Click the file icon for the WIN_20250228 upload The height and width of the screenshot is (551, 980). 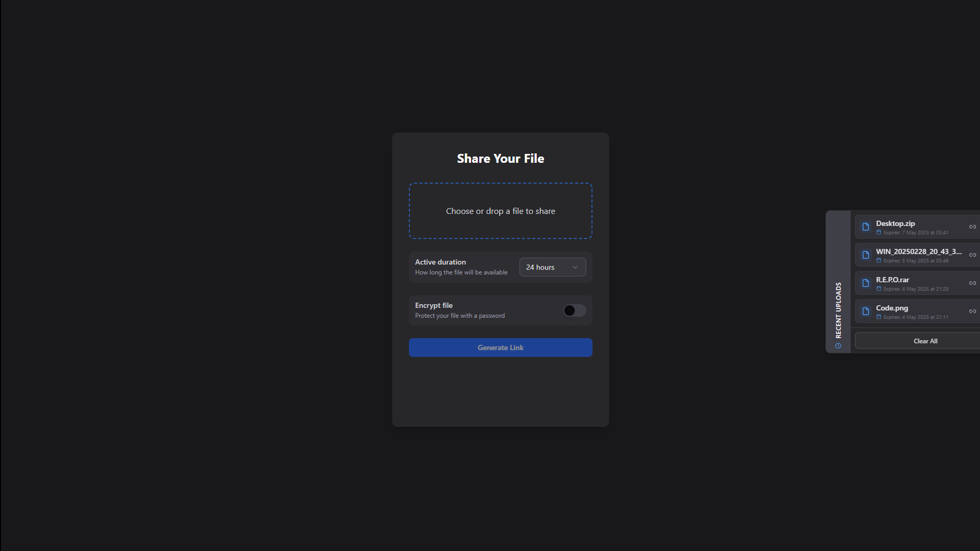tap(865, 255)
